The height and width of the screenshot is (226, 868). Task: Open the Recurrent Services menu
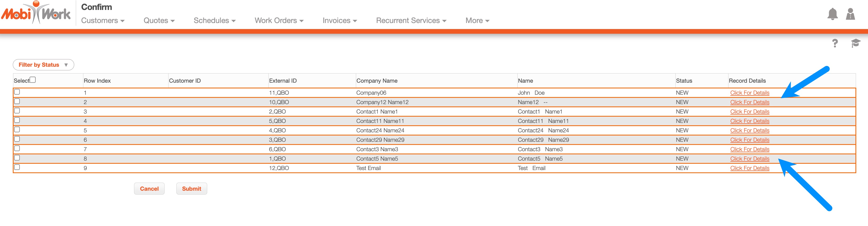[411, 21]
